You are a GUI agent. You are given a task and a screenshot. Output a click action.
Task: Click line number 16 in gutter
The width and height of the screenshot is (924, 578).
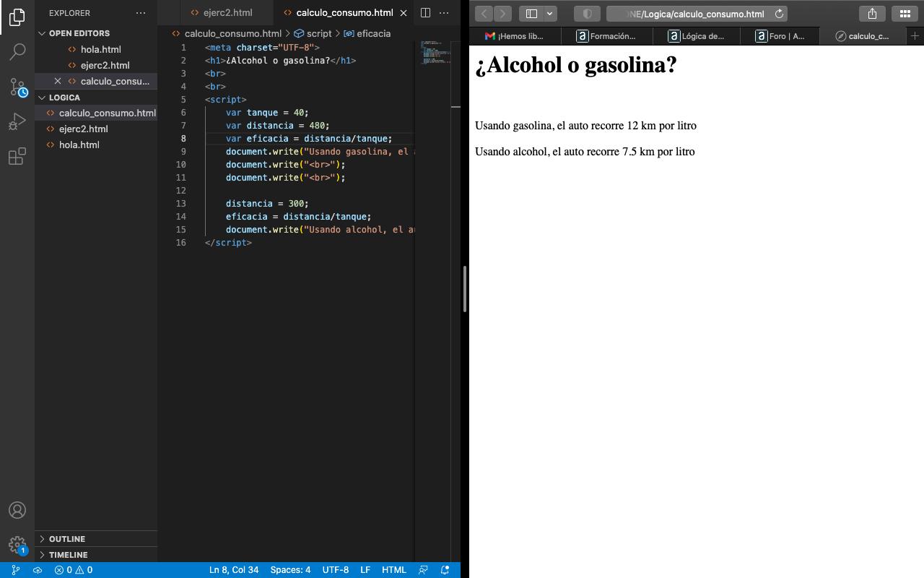[181, 243]
